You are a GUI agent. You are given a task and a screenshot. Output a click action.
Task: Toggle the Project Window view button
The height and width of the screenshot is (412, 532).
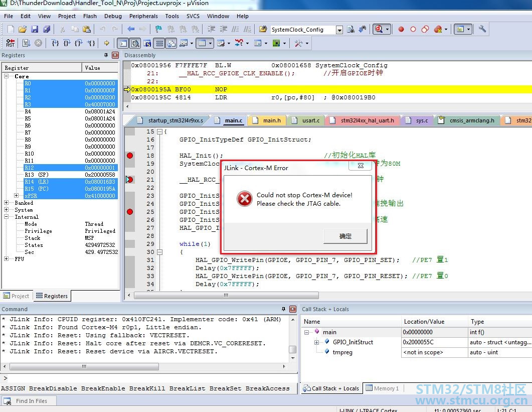click(460, 29)
